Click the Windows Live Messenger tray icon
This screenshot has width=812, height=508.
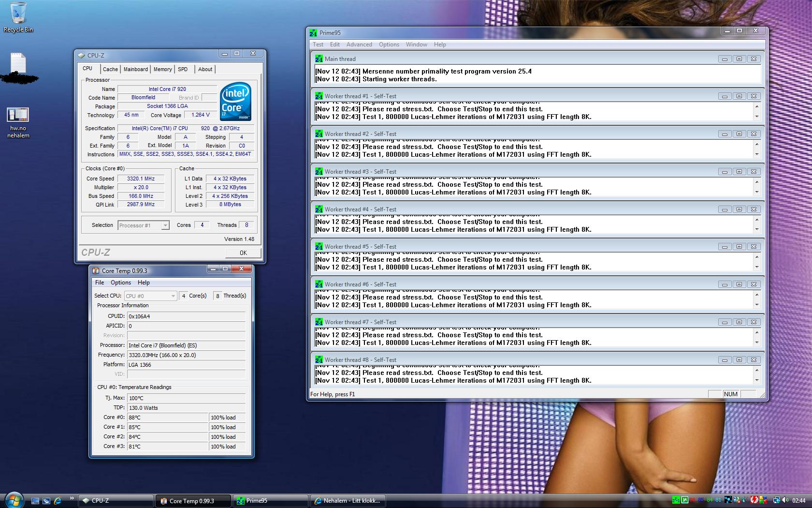737,500
